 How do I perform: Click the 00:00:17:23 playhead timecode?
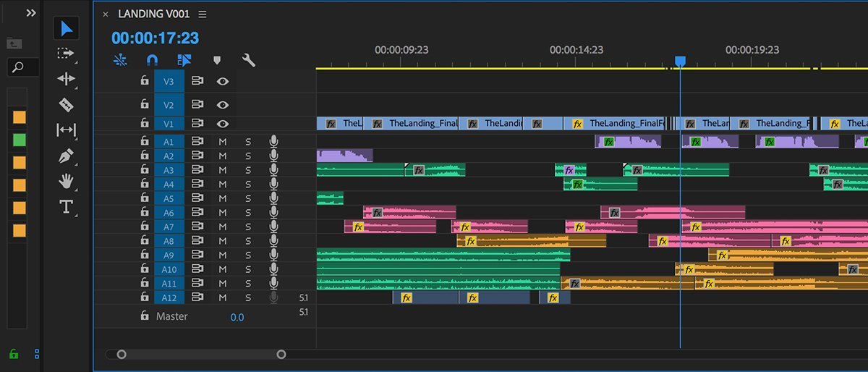(155, 38)
